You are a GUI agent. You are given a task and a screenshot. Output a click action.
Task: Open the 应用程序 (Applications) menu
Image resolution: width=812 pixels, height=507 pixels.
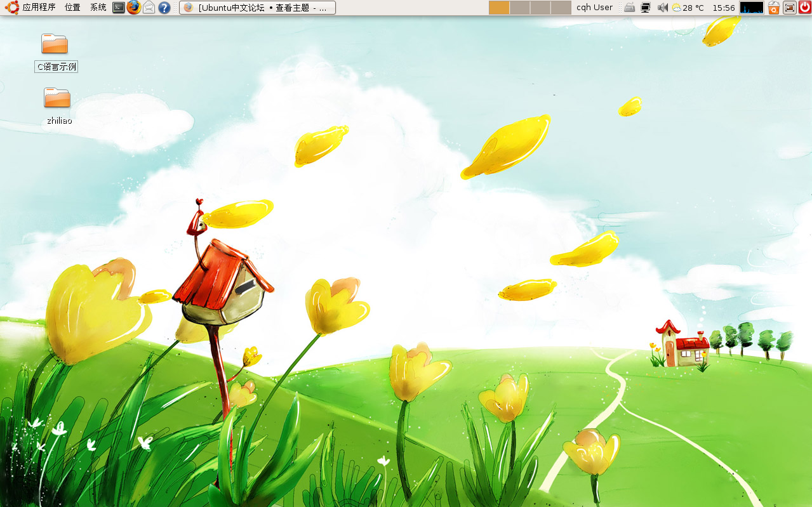(39, 8)
